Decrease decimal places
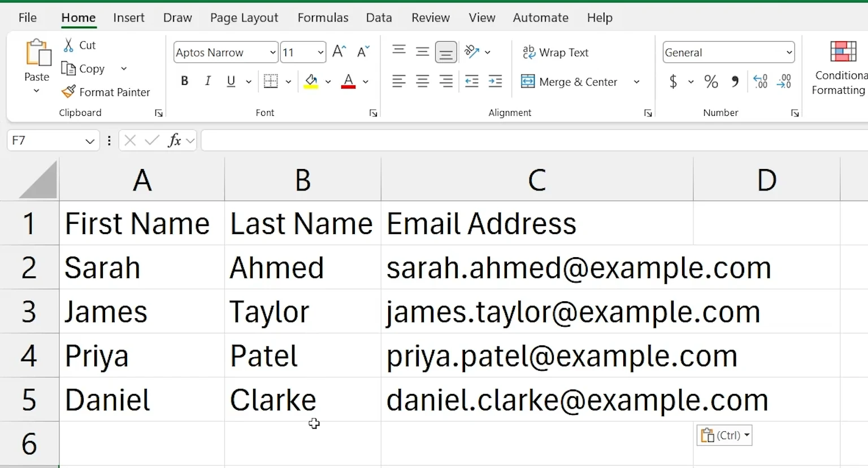Image resolution: width=868 pixels, height=468 pixels. (784, 82)
